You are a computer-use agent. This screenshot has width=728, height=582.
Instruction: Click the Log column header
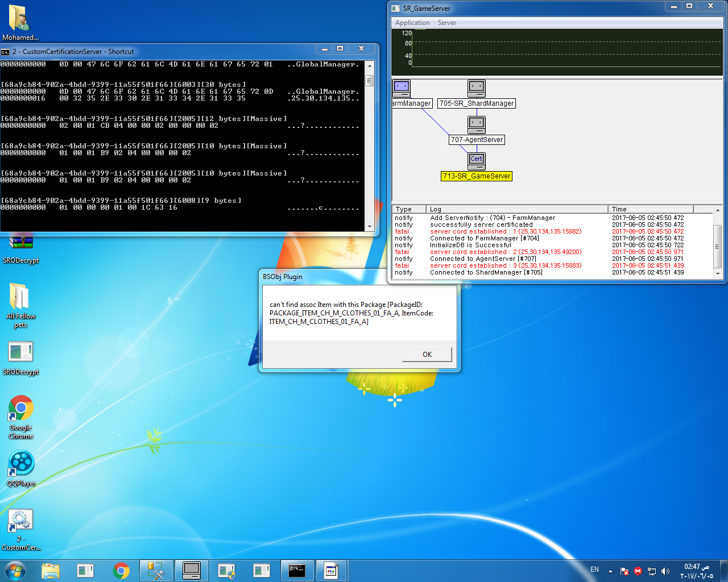[x=517, y=209]
